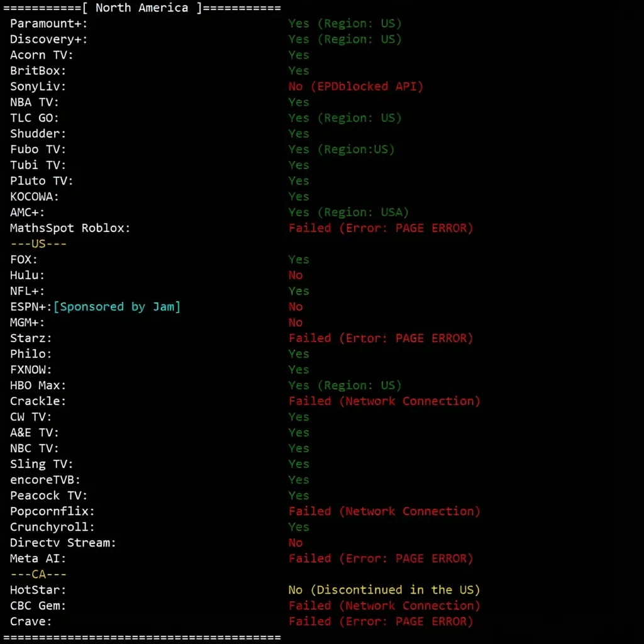This screenshot has width=644, height=644.
Task: Click the 'Starz:' label
Action: click(x=31, y=338)
